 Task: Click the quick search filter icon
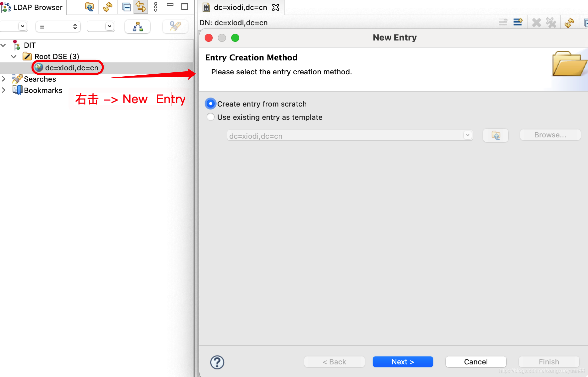[x=175, y=27]
